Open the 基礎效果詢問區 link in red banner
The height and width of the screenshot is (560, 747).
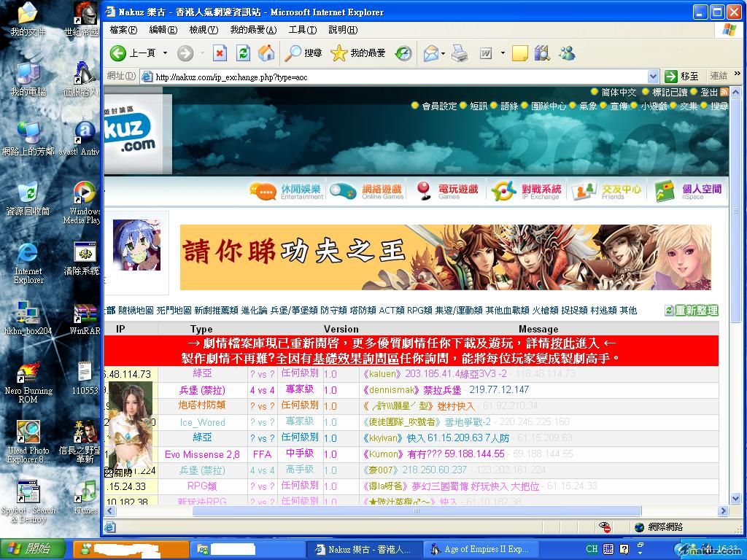tap(356, 357)
